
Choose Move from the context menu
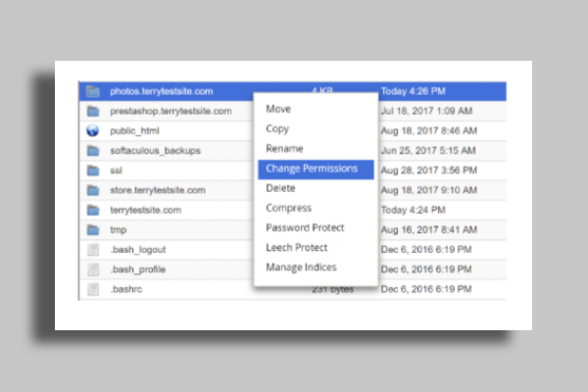pos(278,109)
